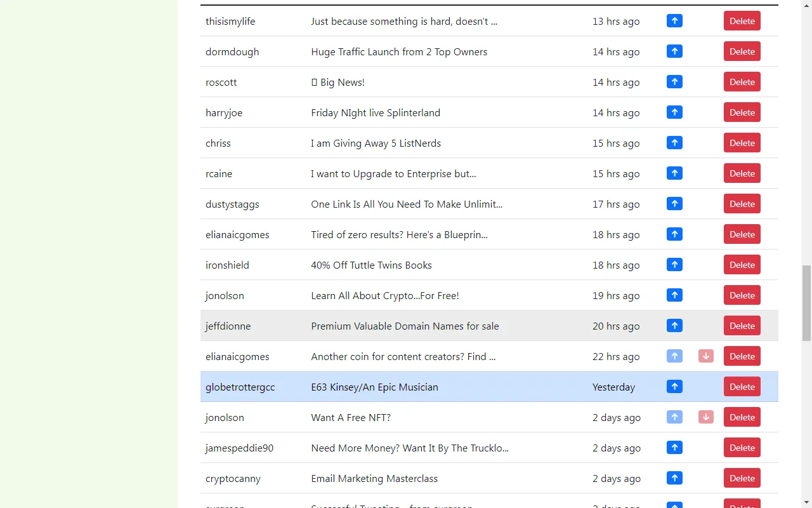Upvote Premium Valuable Domain Names for sale

[674, 326]
